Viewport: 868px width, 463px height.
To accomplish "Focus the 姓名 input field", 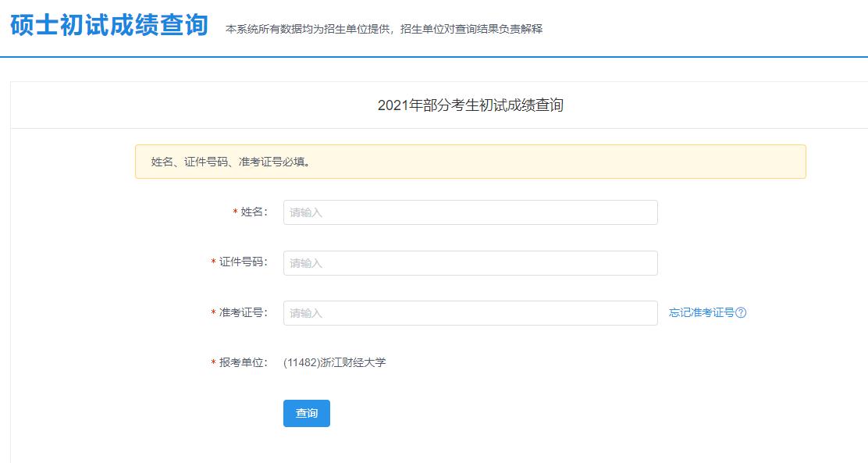I will 470,212.
